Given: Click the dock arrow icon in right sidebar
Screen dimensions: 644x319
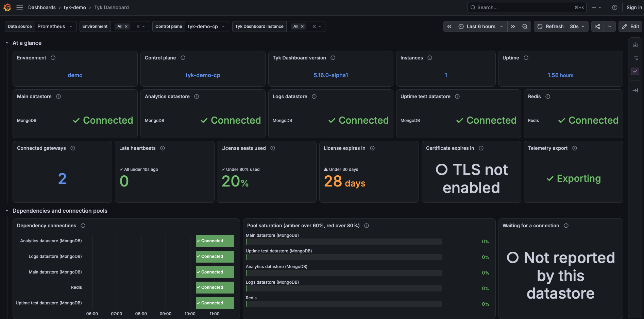Looking at the screenshot, I should 635,90.
